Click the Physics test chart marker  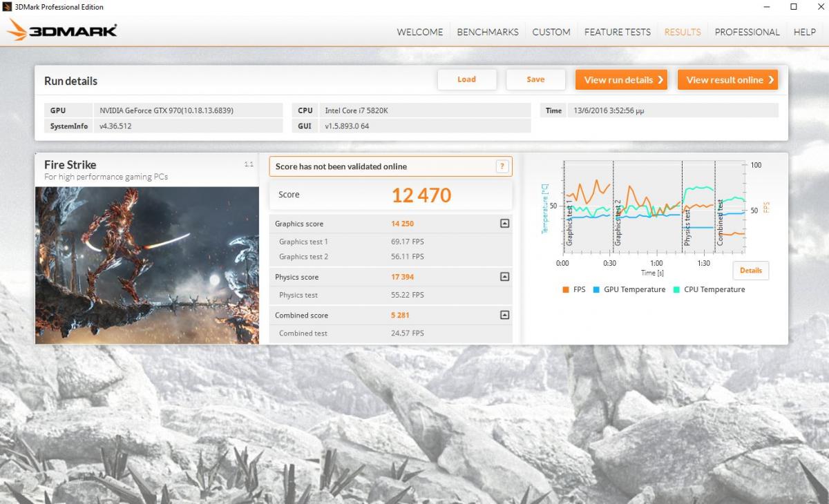pos(687,229)
